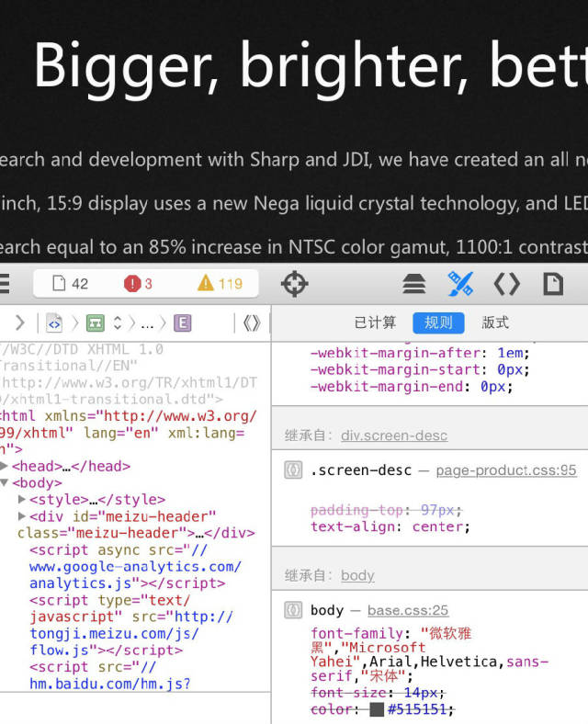This screenshot has height=724, width=588.
Task: Click the paragraph mentioning Sharp and JDI
Action: [294, 159]
